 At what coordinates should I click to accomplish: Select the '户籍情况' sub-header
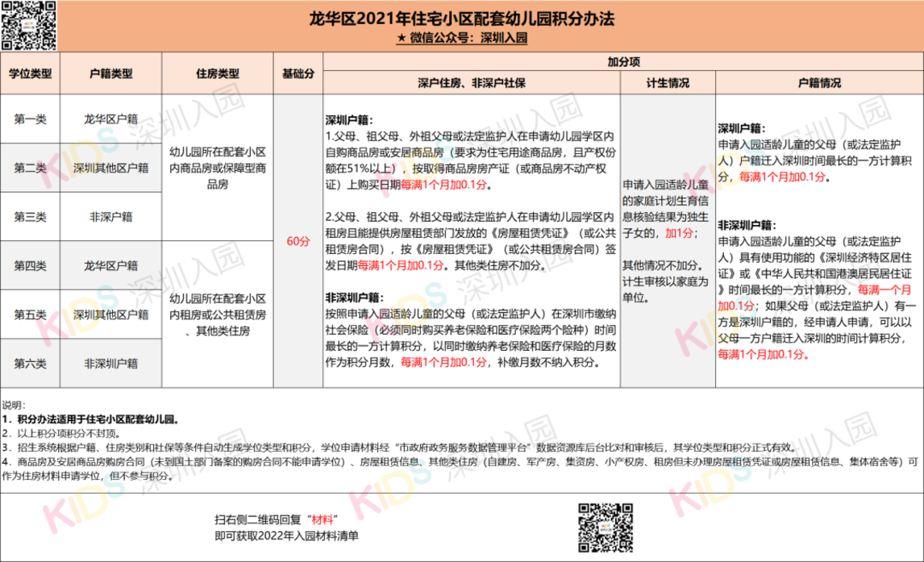pyautogui.click(x=819, y=83)
